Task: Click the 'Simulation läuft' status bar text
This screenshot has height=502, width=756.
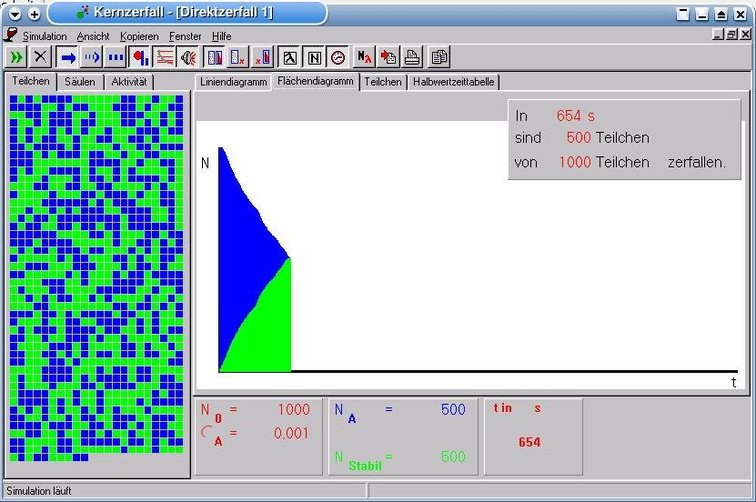Action: [39, 491]
